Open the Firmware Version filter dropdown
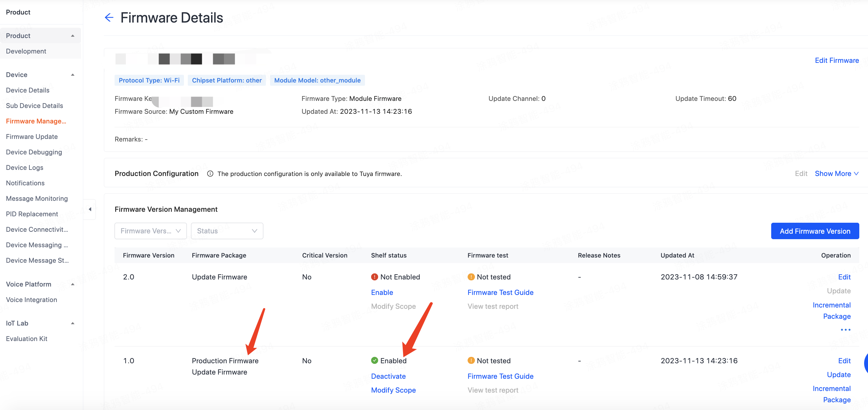The image size is (868, 410). (150, 231)
